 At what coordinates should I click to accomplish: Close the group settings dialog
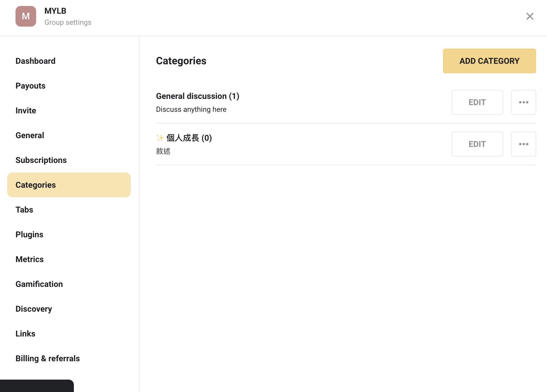[530, 16]
